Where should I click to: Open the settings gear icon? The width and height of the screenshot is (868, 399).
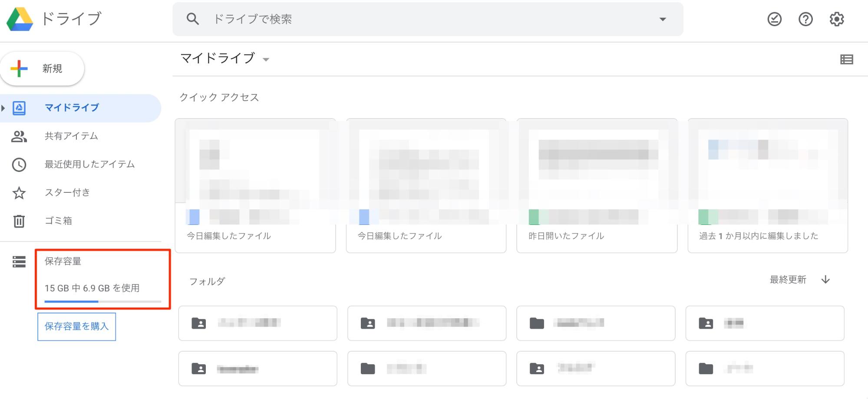(x=837, y=19)
